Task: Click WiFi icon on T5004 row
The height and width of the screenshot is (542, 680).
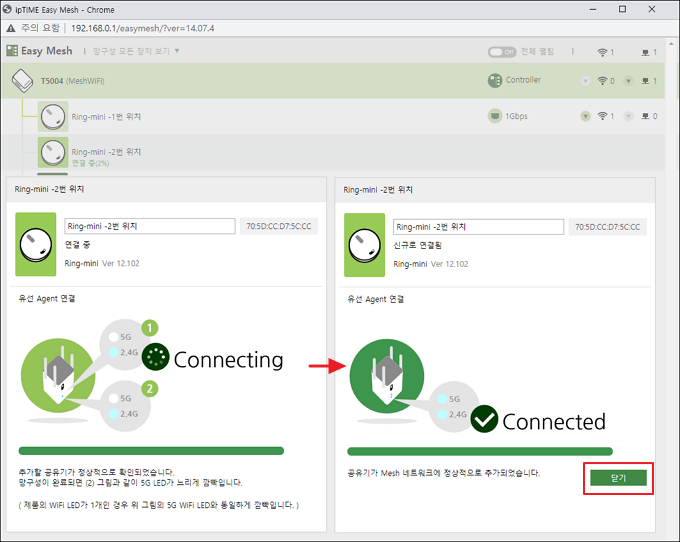Action: (x=602, y=81)
